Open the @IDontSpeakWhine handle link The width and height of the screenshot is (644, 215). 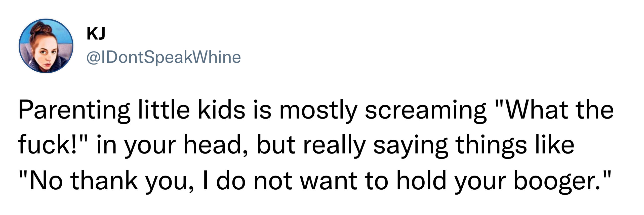(x=164, y=58)
